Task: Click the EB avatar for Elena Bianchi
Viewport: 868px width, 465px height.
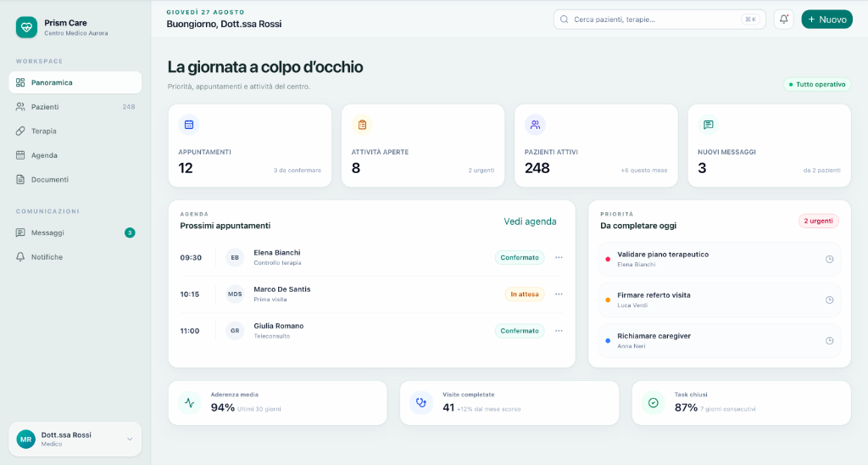Action: coord(235,257)
